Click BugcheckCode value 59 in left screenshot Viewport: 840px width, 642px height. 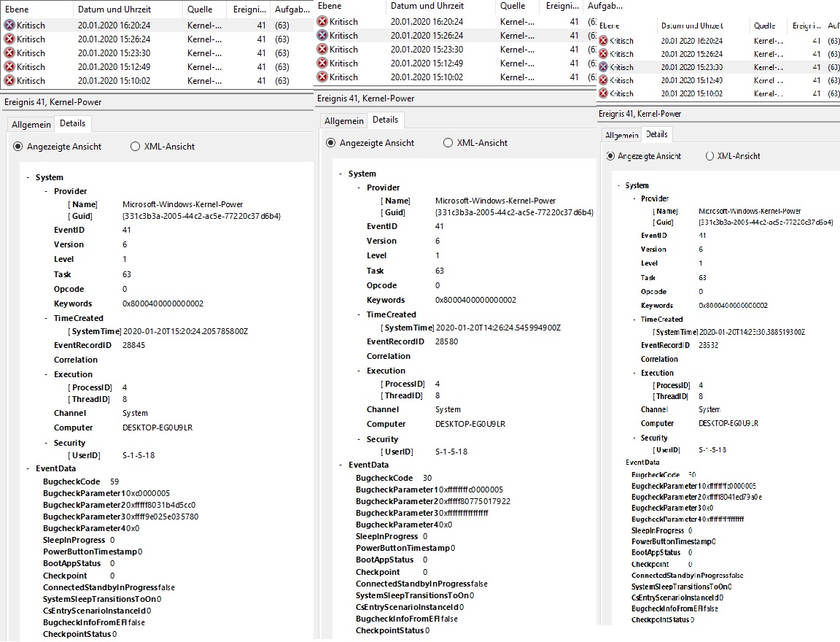point(114,481)
